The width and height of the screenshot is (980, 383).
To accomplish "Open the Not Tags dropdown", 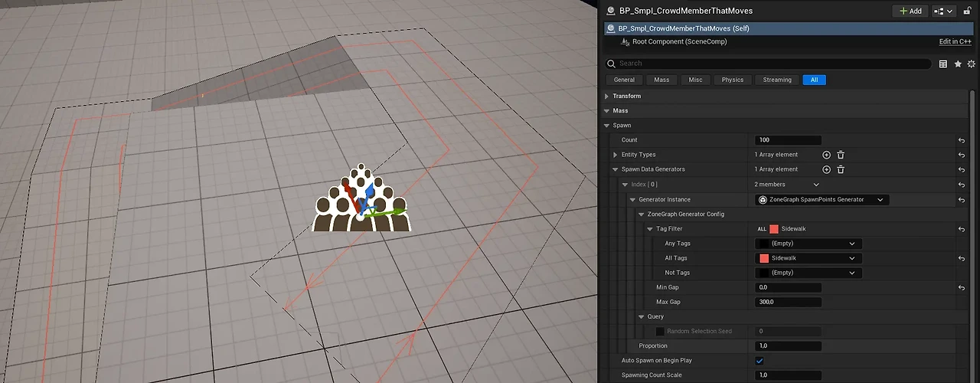I will [x=808, y=273].
